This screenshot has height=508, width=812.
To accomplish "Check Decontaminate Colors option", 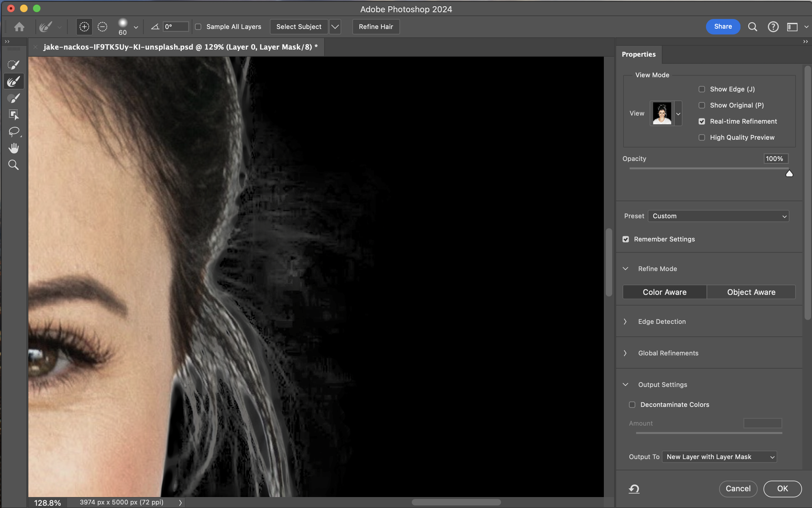I will pyautogui.click(x=632, y=405).
